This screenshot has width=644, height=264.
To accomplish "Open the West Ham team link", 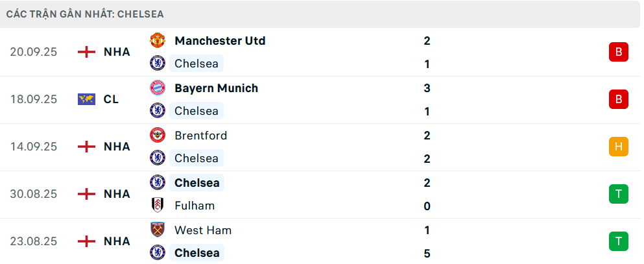I will [202, 230].
